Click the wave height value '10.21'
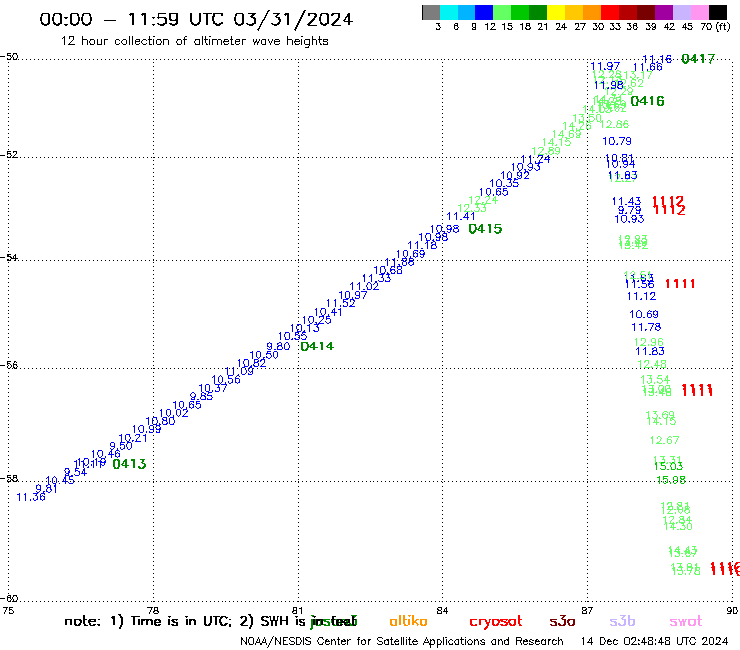This screenshot has width=740, height=650. tap(133, 438)
